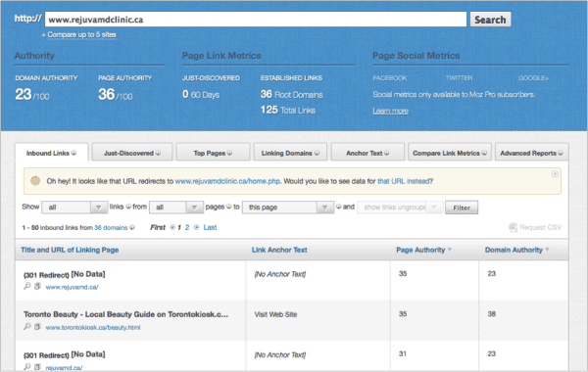Click info icon next to 'links' label
Screen dimensions: 588x372
[128, 207]
